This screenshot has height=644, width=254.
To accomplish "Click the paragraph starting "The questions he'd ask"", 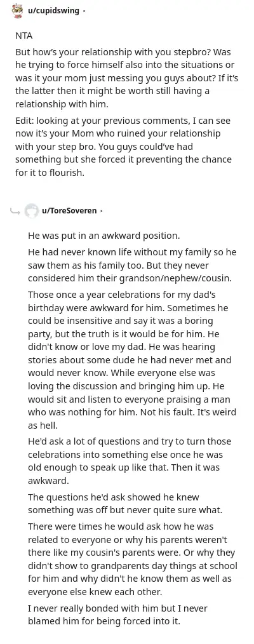I will click(125, 504).
